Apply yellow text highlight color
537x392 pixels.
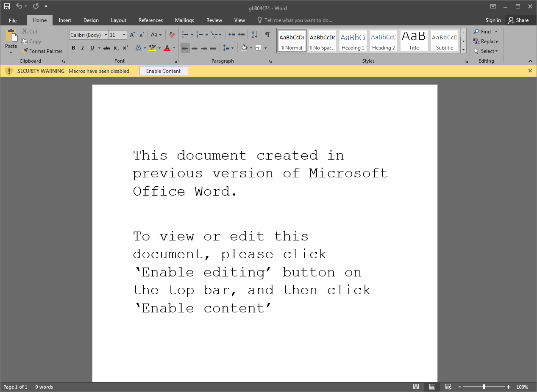click(x=153, y=48)
